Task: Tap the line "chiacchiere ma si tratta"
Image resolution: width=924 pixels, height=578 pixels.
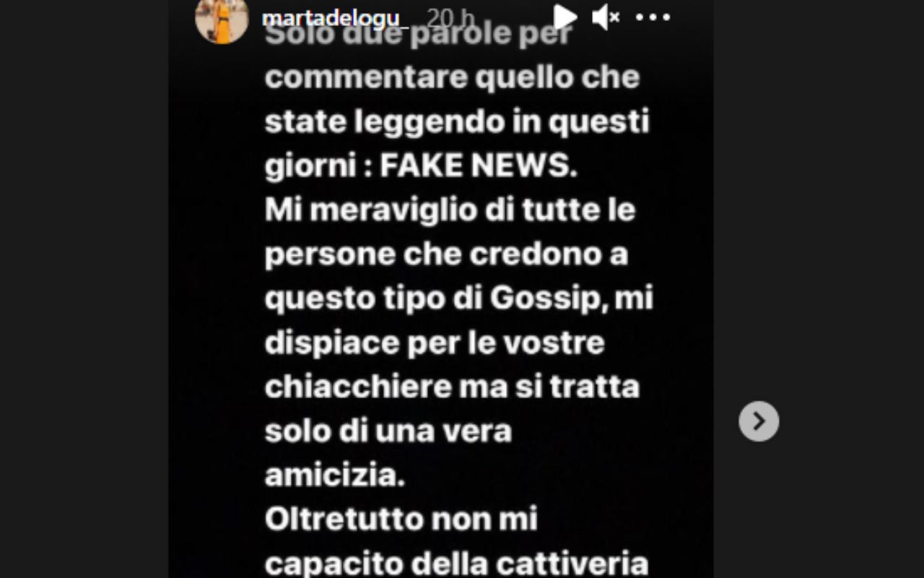Action: tap(452, 387)
